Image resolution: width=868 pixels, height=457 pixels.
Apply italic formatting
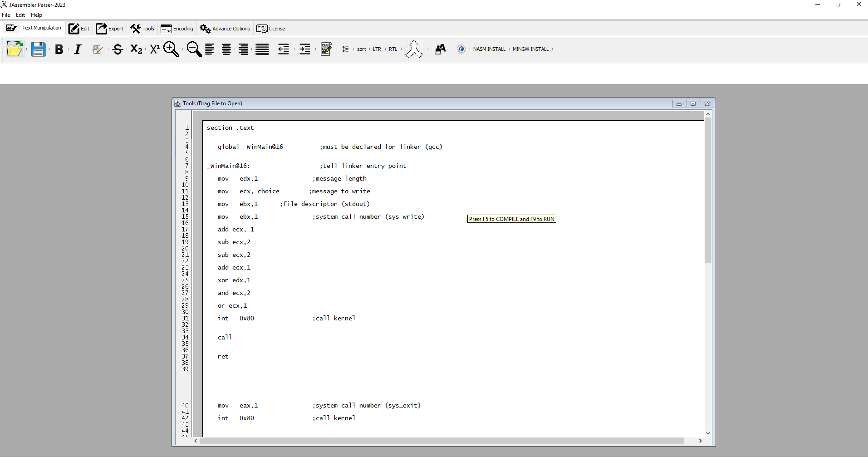click(x=78, y=49)
